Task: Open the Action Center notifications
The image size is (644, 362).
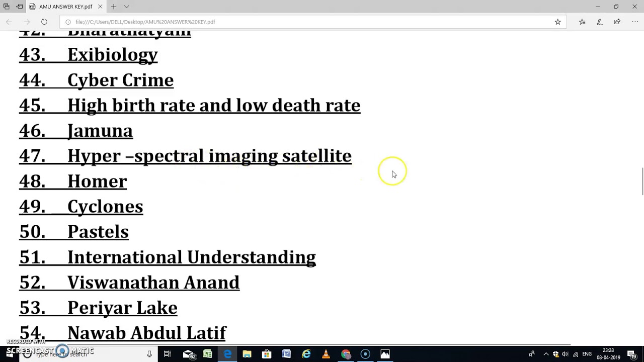Action: pyautogui.click(x=632, y=354)
